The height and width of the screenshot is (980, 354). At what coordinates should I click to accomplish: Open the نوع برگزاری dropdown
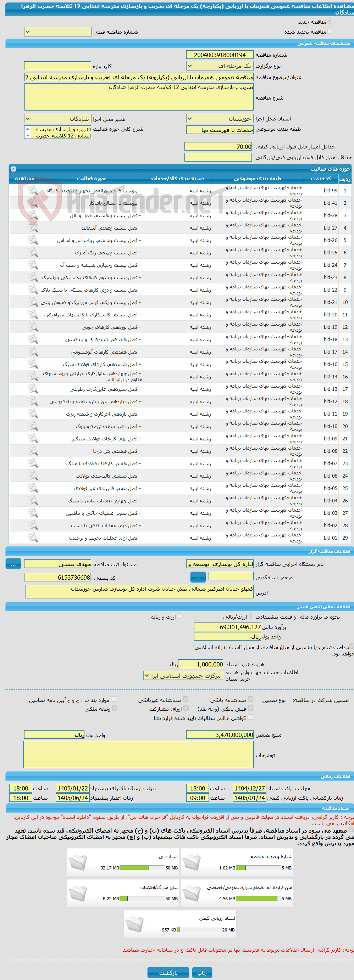coord(220,66)
